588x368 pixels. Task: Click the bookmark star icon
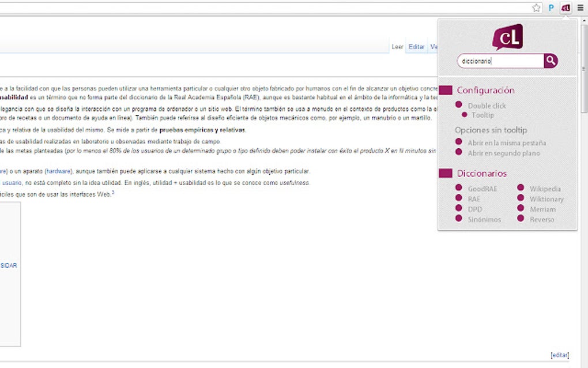(536, 8)
